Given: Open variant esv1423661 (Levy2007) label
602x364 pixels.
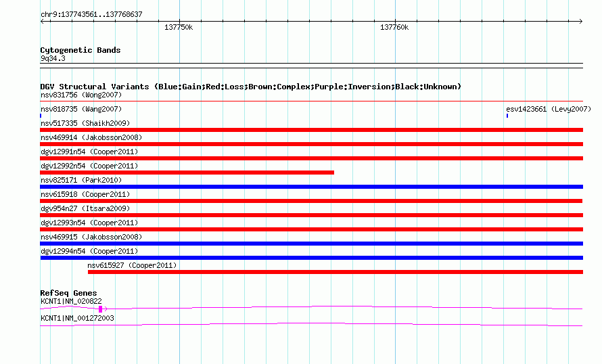Looking at the screenshot, I should click(549, 109).
